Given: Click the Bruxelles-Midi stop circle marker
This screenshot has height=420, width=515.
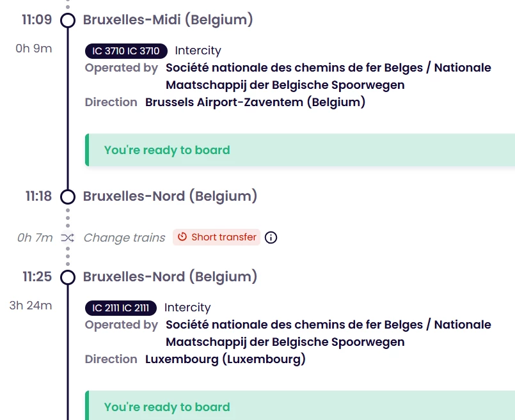Looking at the screenshot, I should (x=68, y=20).
